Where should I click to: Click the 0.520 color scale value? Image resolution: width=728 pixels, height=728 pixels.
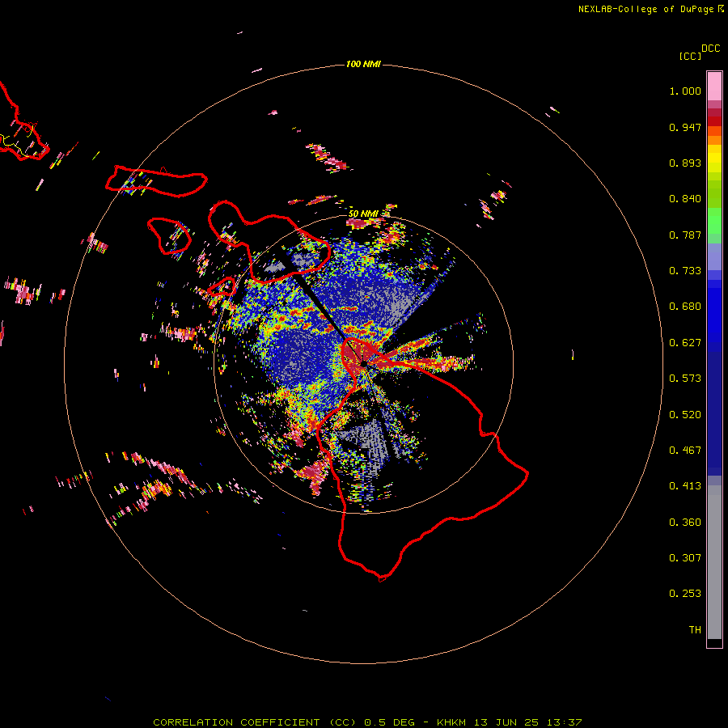pos(685,415)
